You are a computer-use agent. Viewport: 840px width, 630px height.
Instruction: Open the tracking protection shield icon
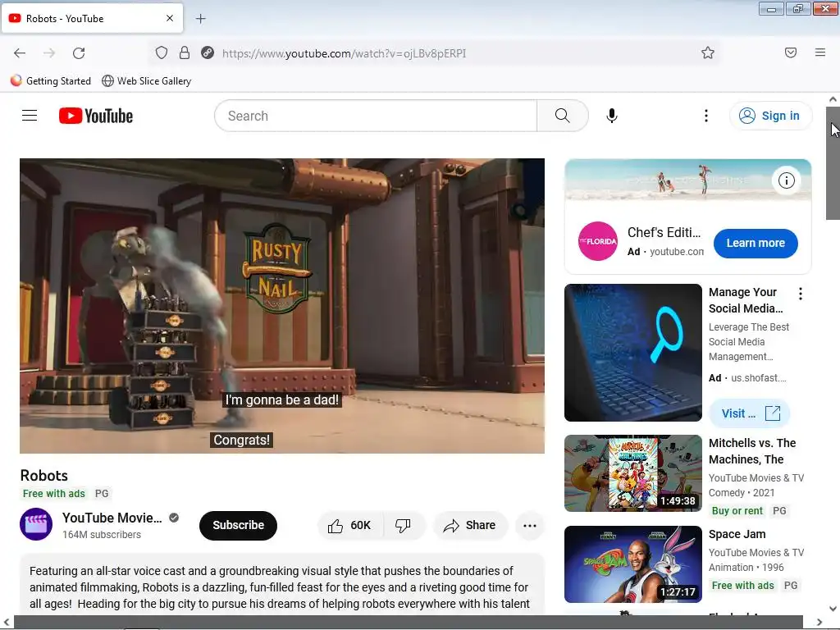(x=162, y=52)
